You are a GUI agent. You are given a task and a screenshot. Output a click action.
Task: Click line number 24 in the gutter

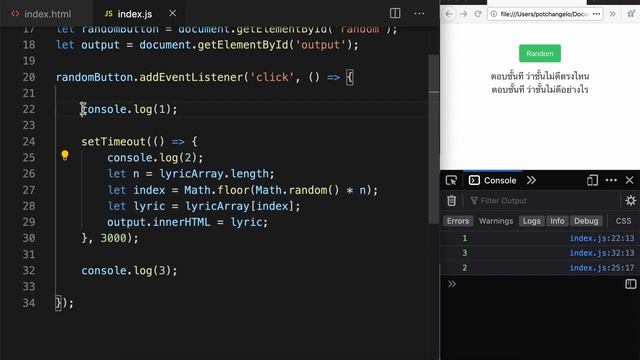(x=29, y=142)
